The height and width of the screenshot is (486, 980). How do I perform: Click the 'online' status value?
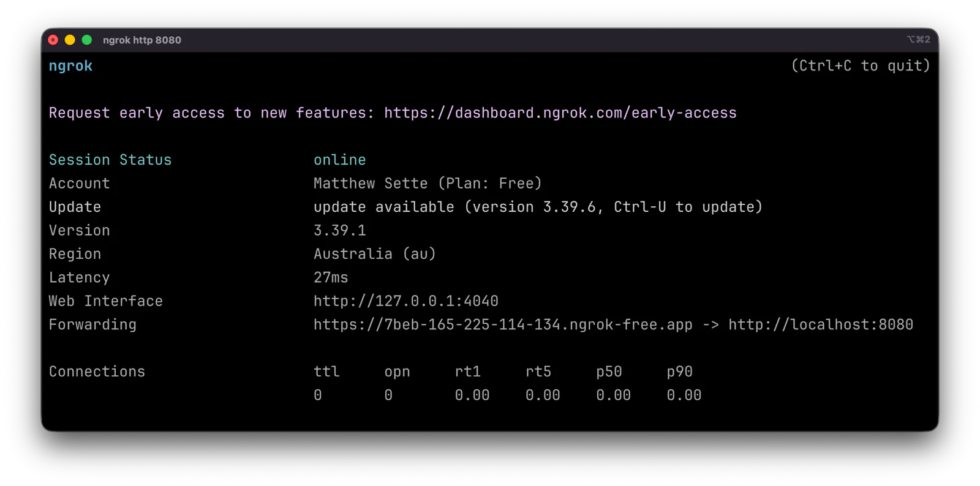[x=340, y=160]
